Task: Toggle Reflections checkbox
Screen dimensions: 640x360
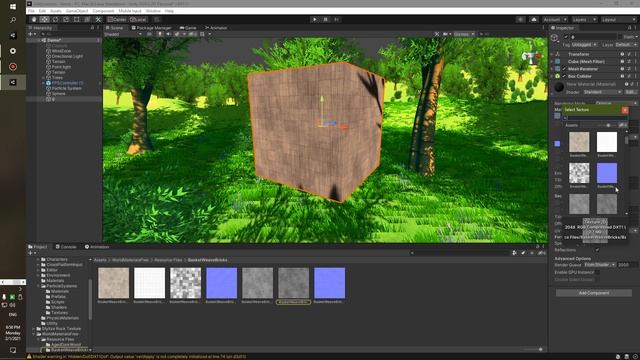Action: point(597,250)
